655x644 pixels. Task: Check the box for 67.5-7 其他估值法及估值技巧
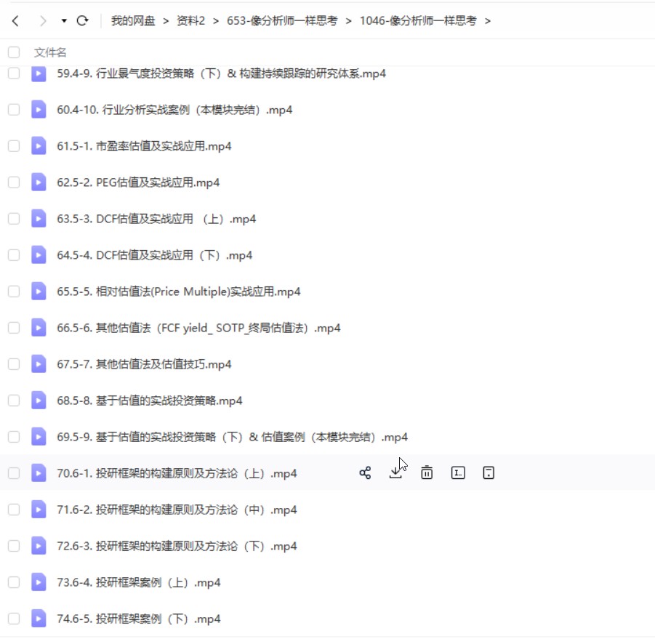coord(14,363)
